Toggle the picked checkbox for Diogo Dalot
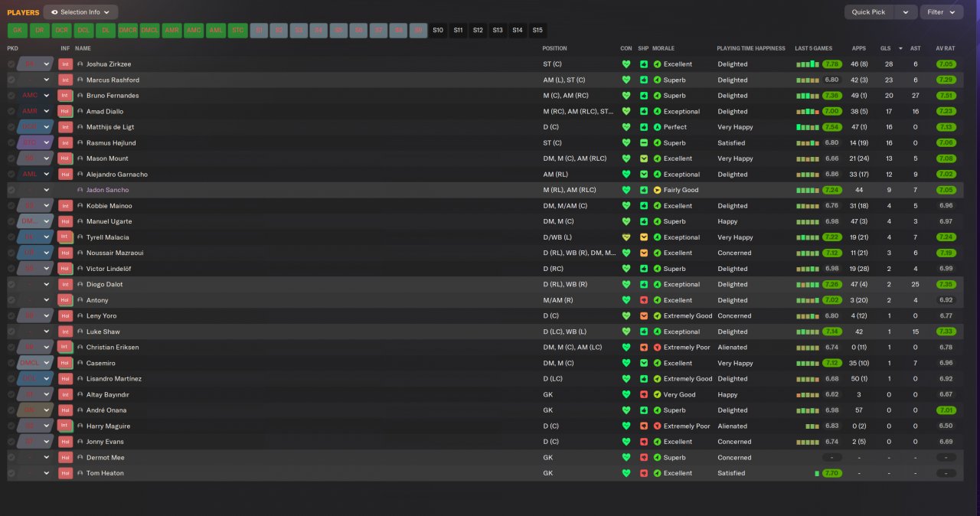980x516 pixels. [11, 285]
